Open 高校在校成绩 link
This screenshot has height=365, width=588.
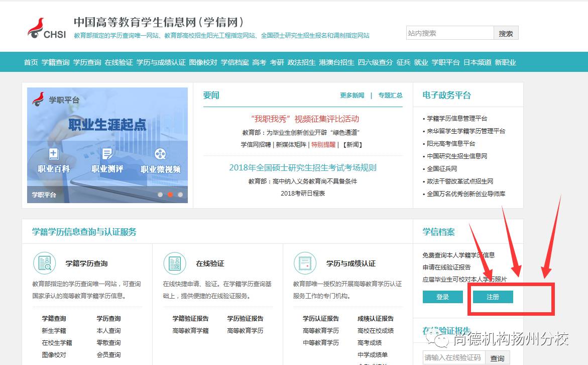[x=376, y=331]
